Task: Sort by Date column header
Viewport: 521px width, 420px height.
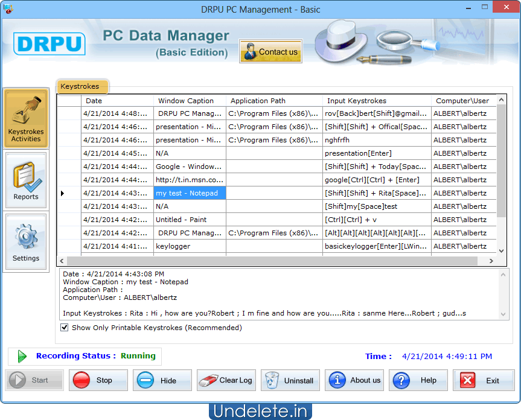Action: tap(117, 101)
